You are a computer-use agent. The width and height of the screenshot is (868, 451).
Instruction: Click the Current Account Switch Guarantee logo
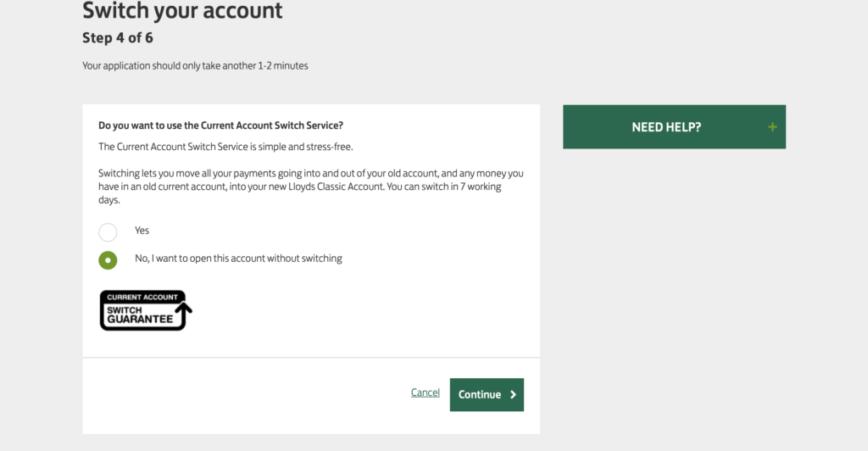pos(146,310)
